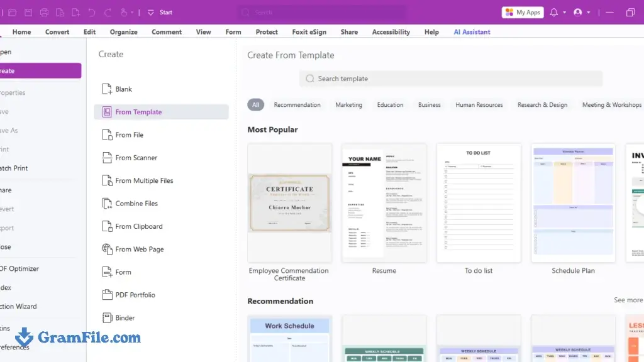Click the title bar Search box

pyautogui.click(x=323, y=13)
